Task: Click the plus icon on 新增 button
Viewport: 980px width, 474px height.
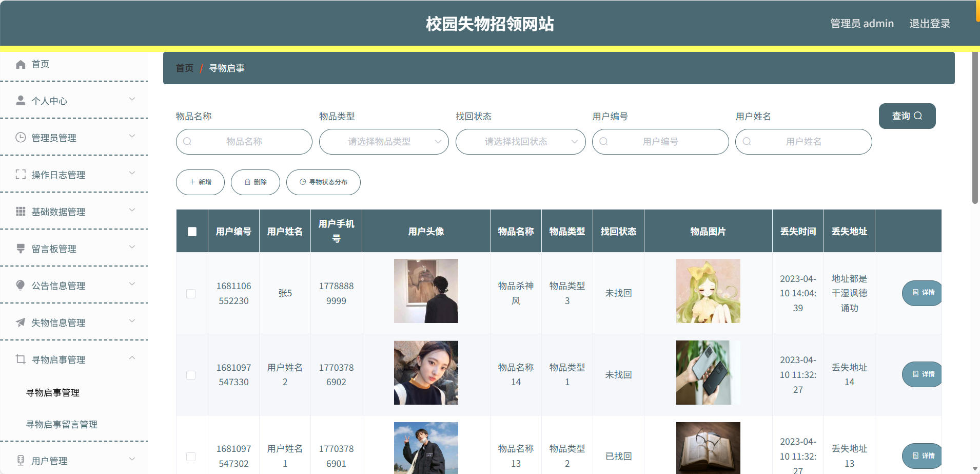Action: point(192,182)
